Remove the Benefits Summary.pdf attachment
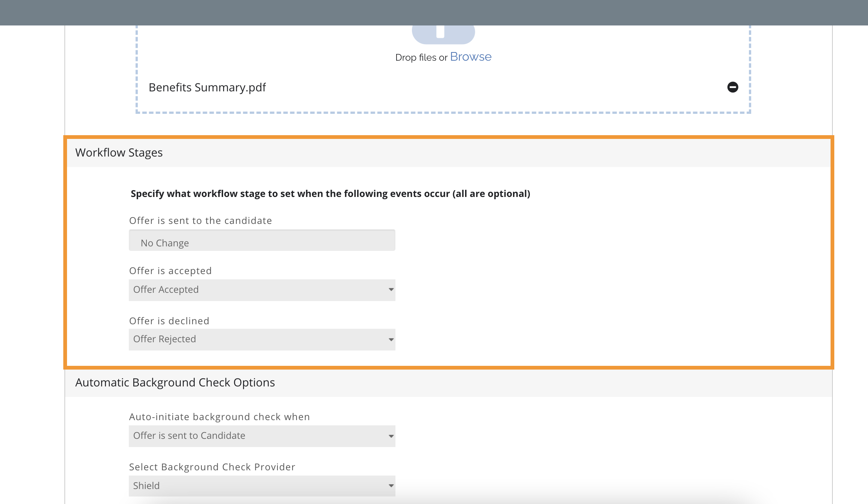 pyautogui.click(x=732, y=87)
